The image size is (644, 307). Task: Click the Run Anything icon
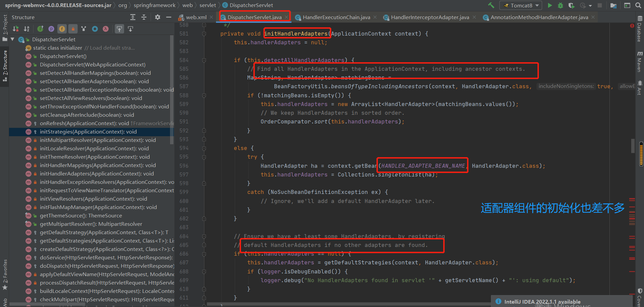627,5
